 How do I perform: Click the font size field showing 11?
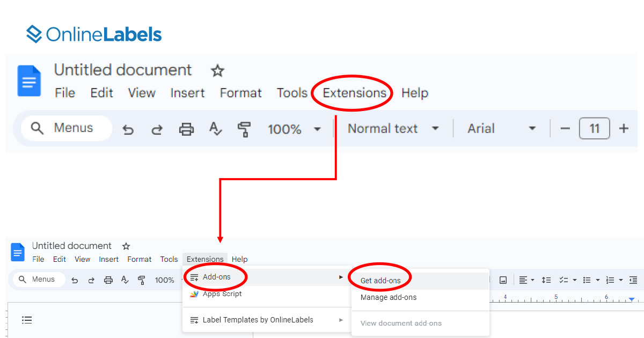pyautogui.click(x=594, y=129)
